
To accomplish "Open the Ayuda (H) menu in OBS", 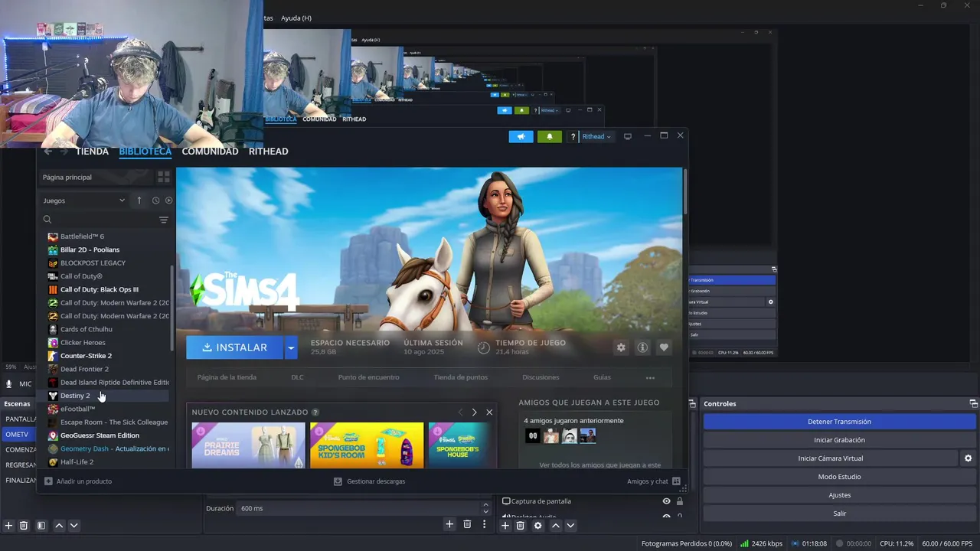I will click(296, 18).
